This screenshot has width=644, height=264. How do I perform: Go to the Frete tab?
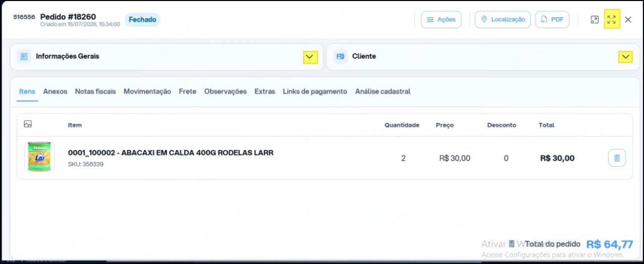187,92
